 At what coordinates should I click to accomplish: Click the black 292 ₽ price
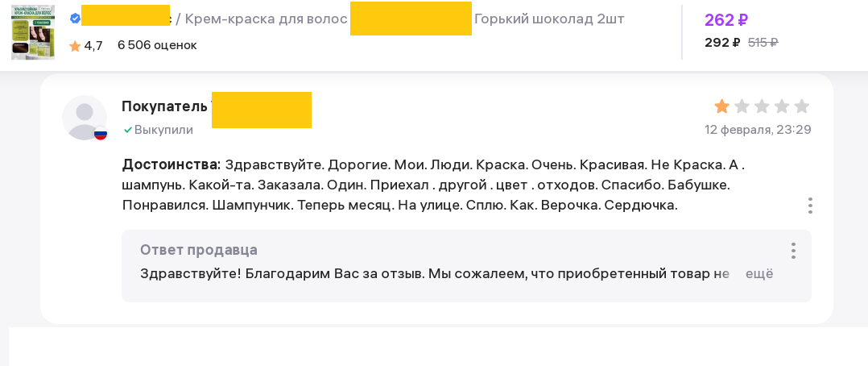click(721, 43)
